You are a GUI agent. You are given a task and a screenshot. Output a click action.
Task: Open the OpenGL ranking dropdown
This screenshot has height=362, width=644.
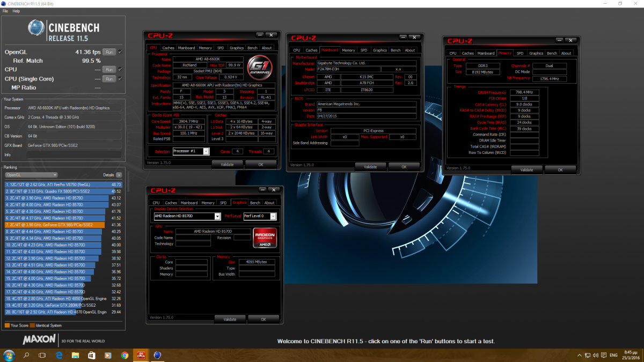31,175
